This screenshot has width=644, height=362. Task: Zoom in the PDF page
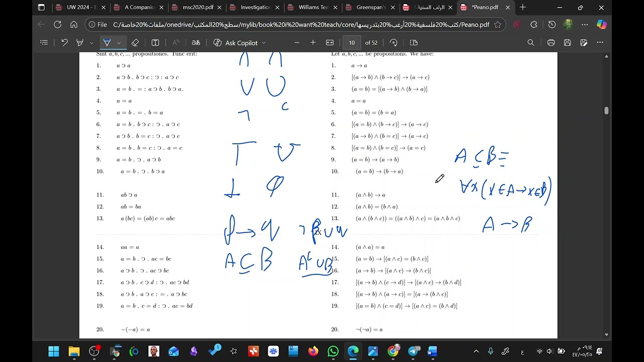tap(313, 43)
